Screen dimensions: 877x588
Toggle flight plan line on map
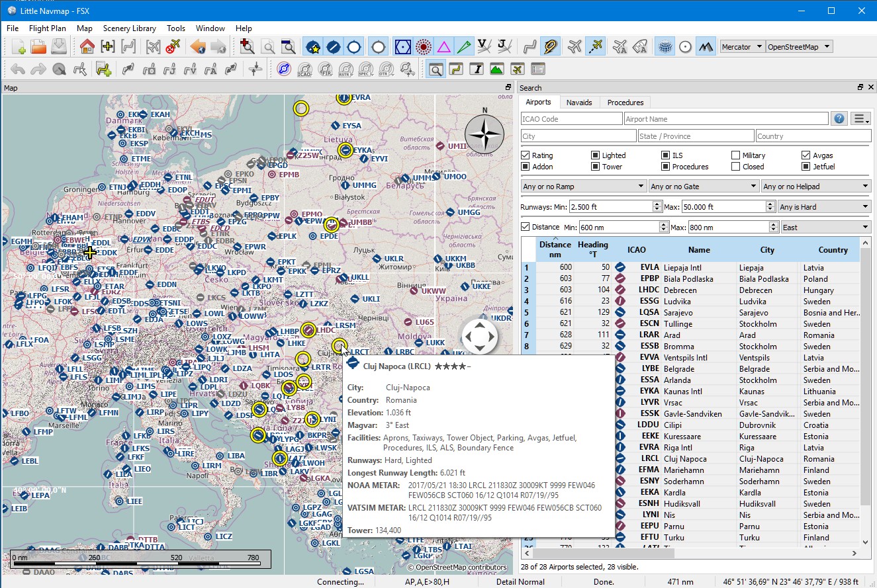tap(529, 47)
